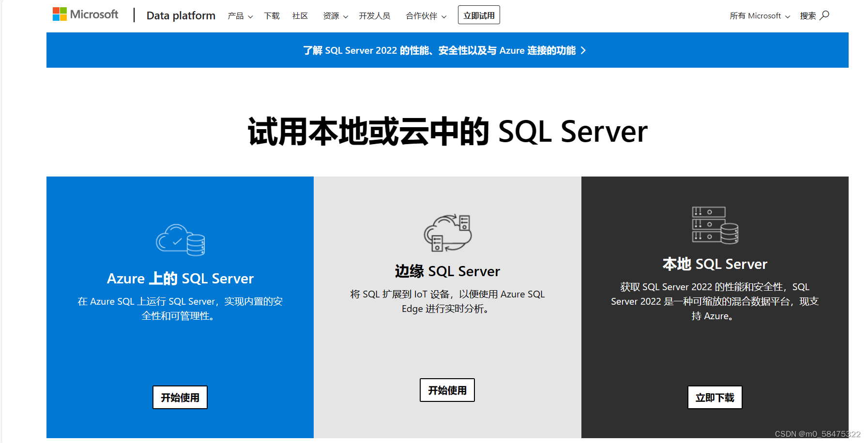Click the Data platform link
The height and width of the screenshot is (443, 868).
[x=181, y=15]
